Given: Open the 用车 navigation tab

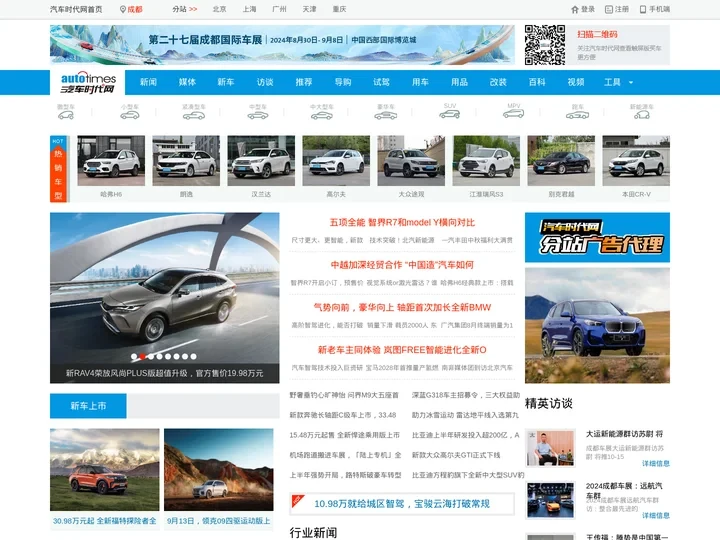Looking at the screenshot, I should 420,82.
